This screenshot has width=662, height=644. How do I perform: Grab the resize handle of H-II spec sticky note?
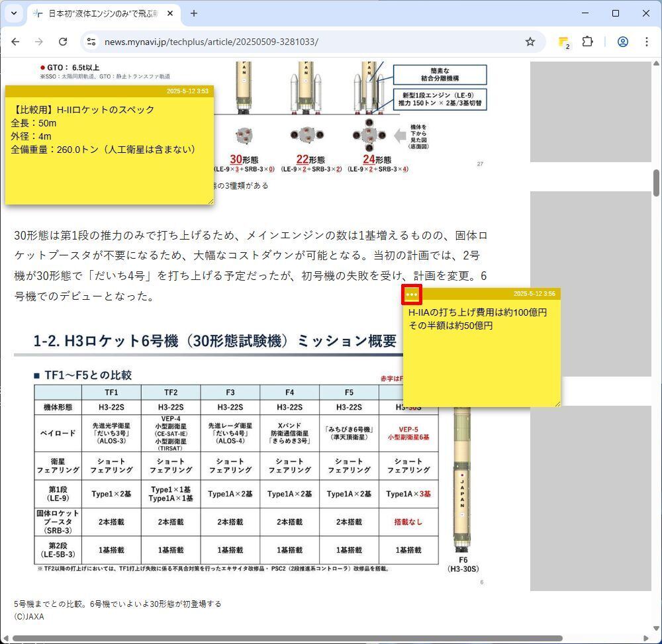pos(211,202)
